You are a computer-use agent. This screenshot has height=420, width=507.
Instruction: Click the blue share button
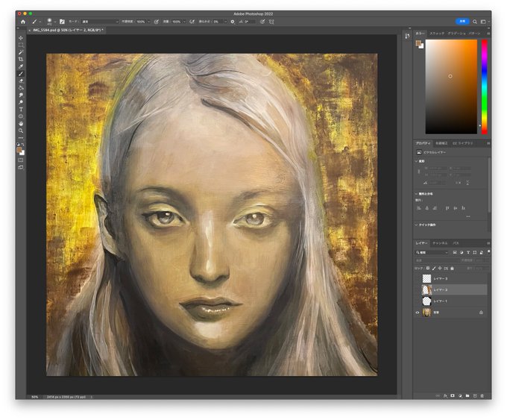click(462, 22)
